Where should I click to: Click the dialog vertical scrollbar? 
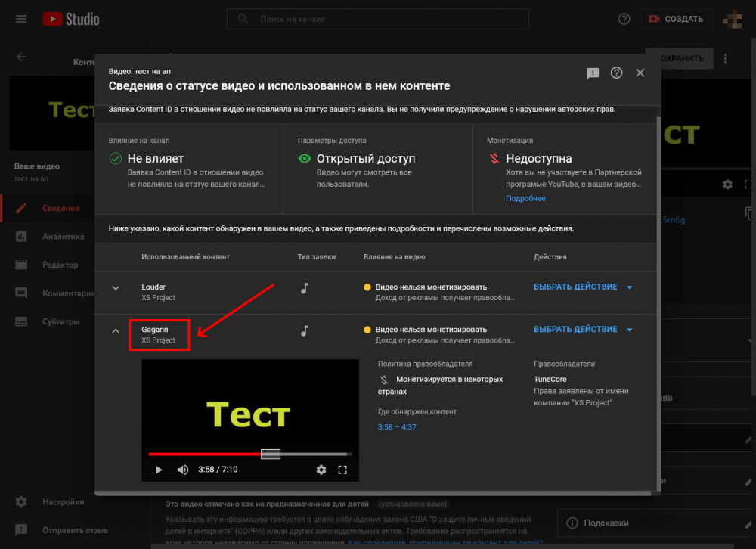658,303
